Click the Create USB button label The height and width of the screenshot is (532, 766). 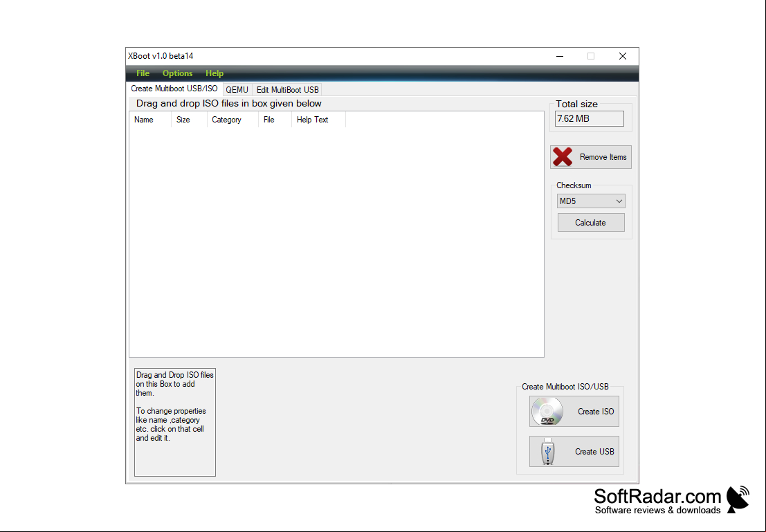click(594, 451)
